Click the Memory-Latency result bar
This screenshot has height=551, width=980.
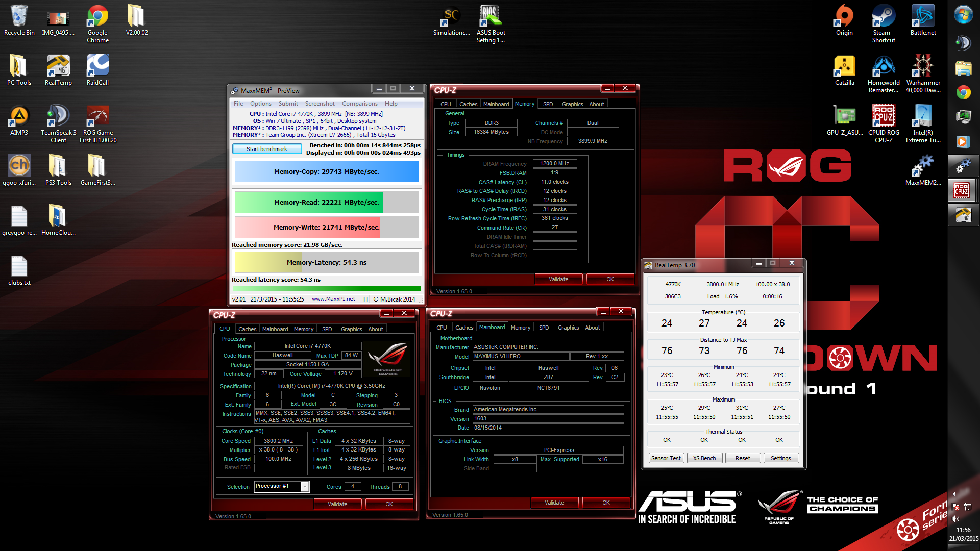327,262
